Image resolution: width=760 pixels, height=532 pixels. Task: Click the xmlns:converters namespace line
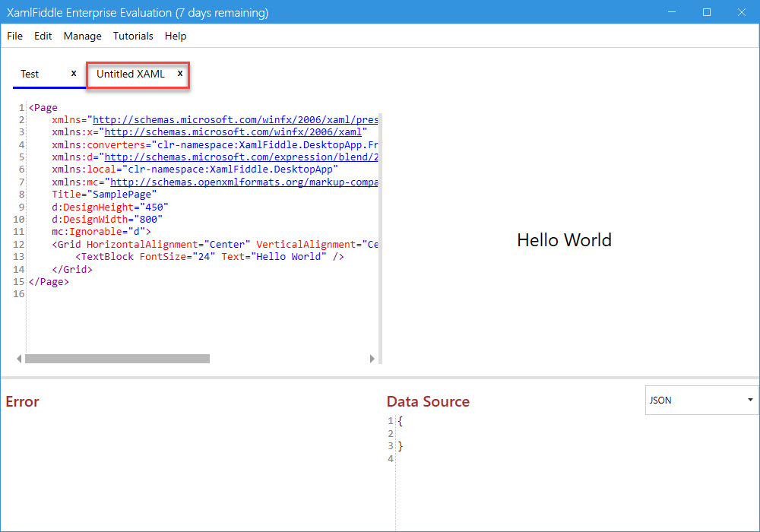(x=215, y=145)
